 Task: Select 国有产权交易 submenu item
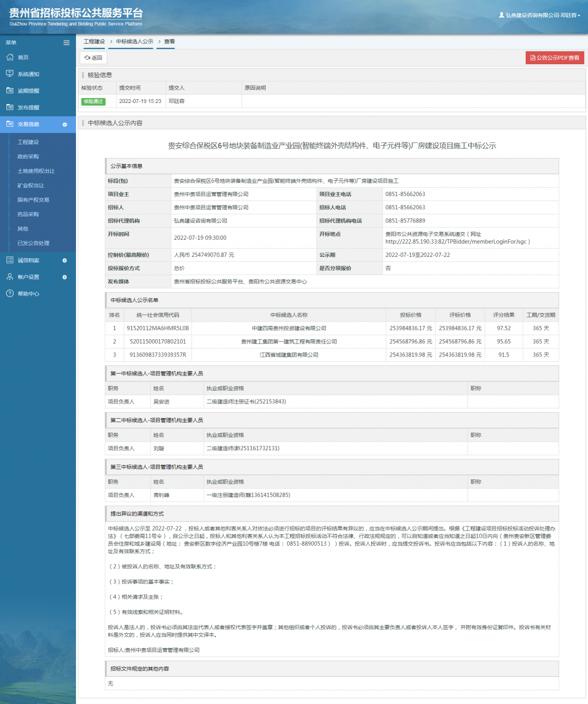[x=33, y=200]
